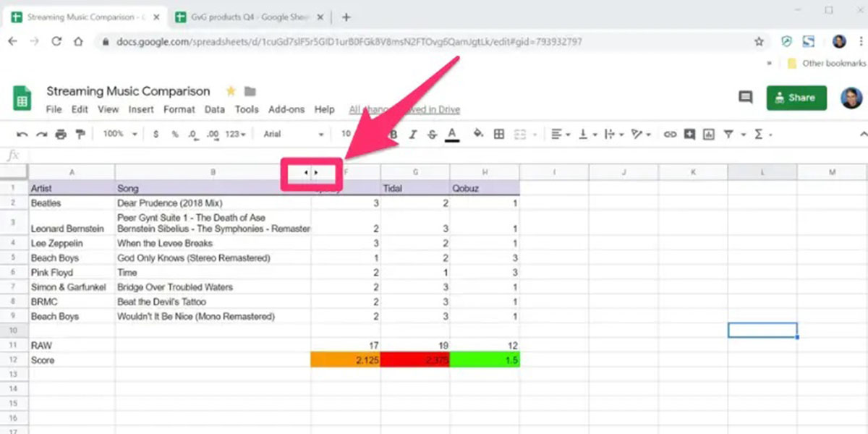This screenshot has height=434, width=868.
Task: Open the comments history icon
Action: (745, 98)
